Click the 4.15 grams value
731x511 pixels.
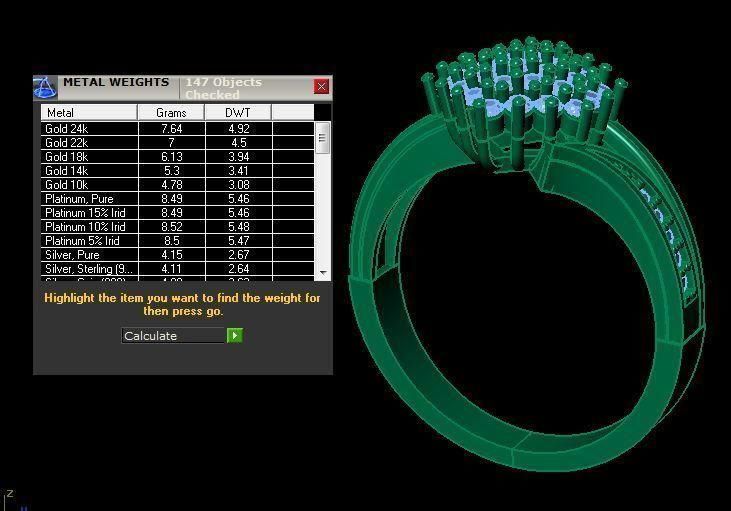[172, 255]
